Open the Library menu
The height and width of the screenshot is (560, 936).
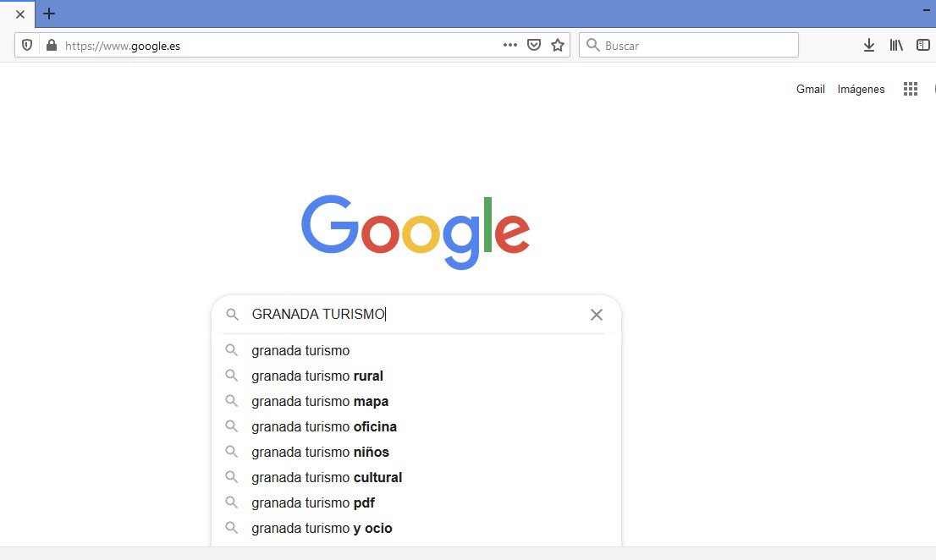[896, 46]
